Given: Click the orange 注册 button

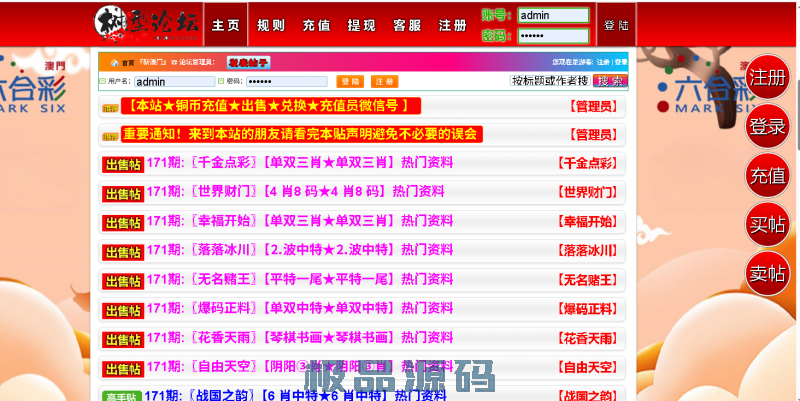Looking at the screenshot, I should click(385, 82).
